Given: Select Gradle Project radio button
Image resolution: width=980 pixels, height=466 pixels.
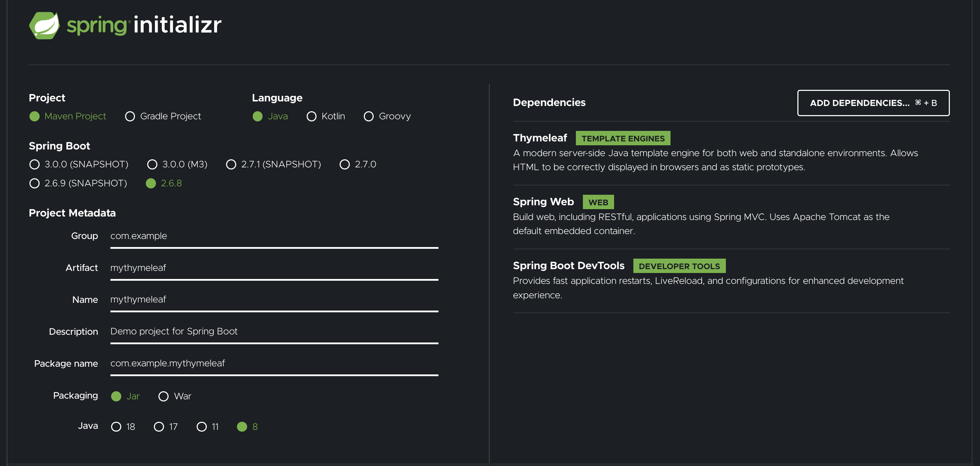Looking at the screenshot, I should (130, 116).
